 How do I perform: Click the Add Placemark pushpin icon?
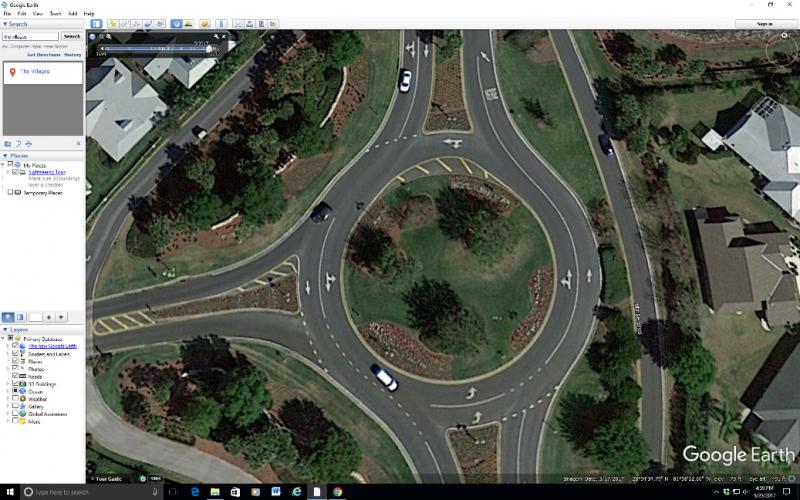(x=113, y=23)
